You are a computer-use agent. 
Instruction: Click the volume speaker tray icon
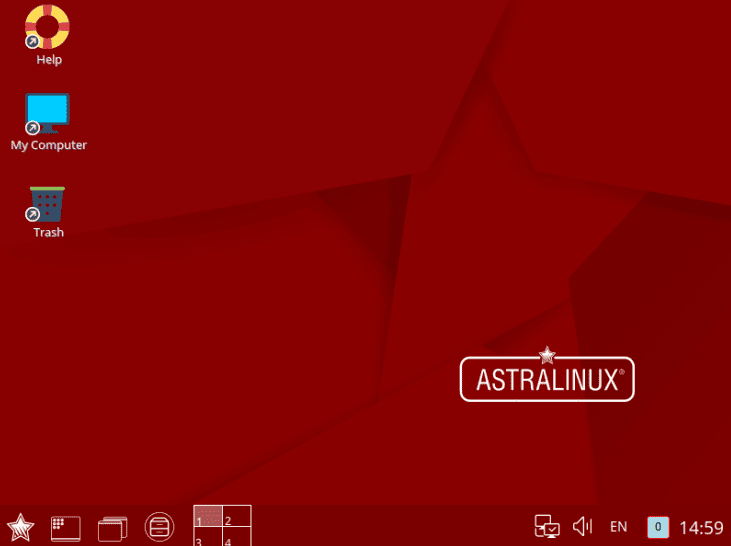[x=582, y=526]
